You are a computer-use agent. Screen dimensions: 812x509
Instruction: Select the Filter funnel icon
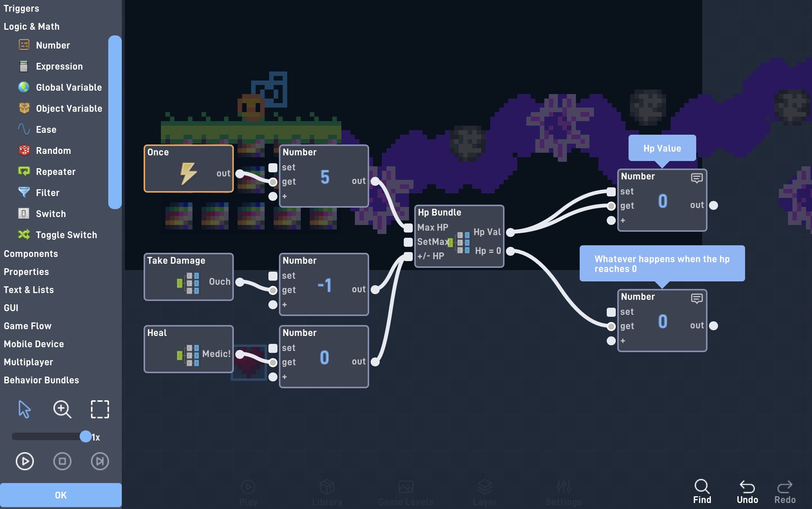(24, 193)
